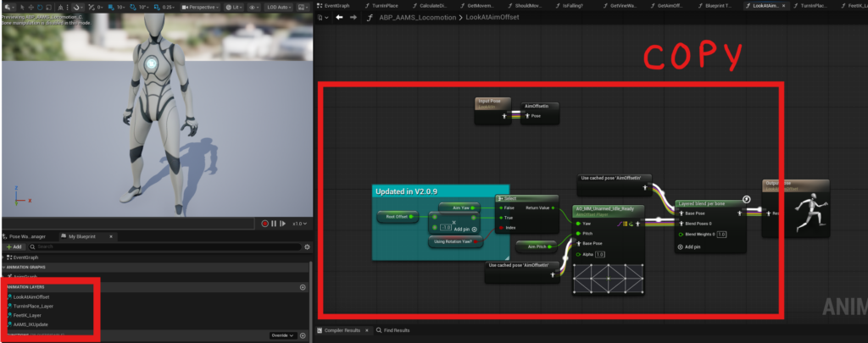Click the Add button in My Blueprint

(14, 246)
